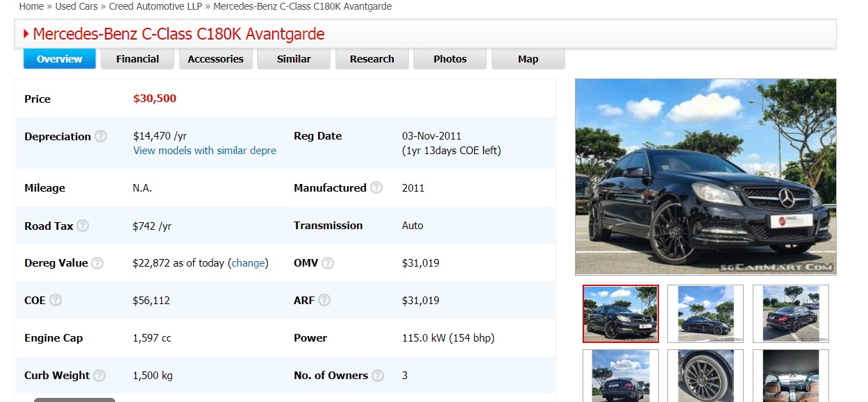Switch to the Financial tab

137,59
